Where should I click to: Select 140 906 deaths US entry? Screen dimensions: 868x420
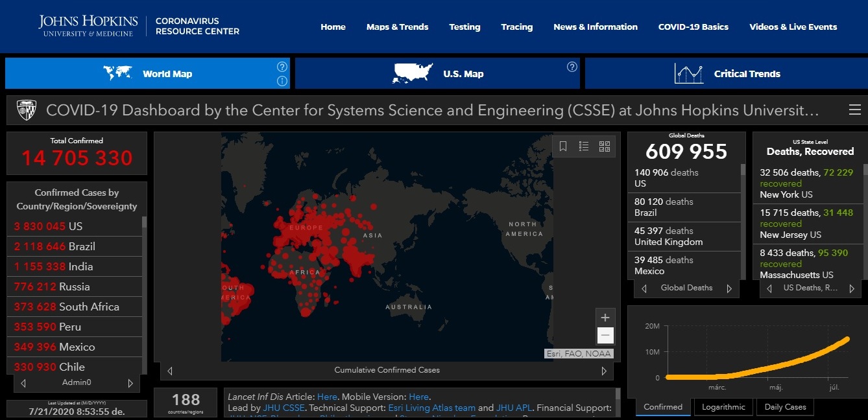[684, 178]
